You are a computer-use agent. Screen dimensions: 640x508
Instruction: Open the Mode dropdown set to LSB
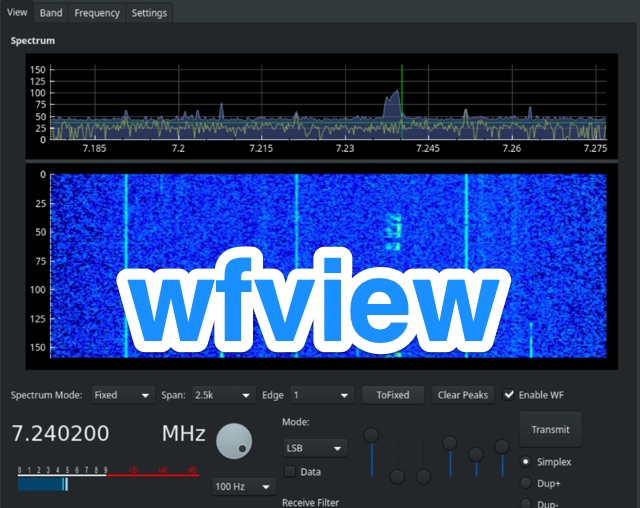315,448
